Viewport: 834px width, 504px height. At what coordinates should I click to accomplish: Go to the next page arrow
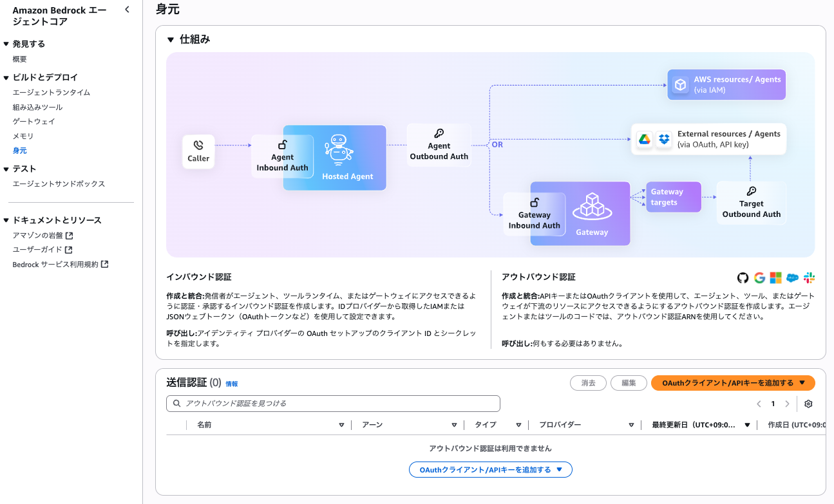pyautogui.click(x=787, y=404)
